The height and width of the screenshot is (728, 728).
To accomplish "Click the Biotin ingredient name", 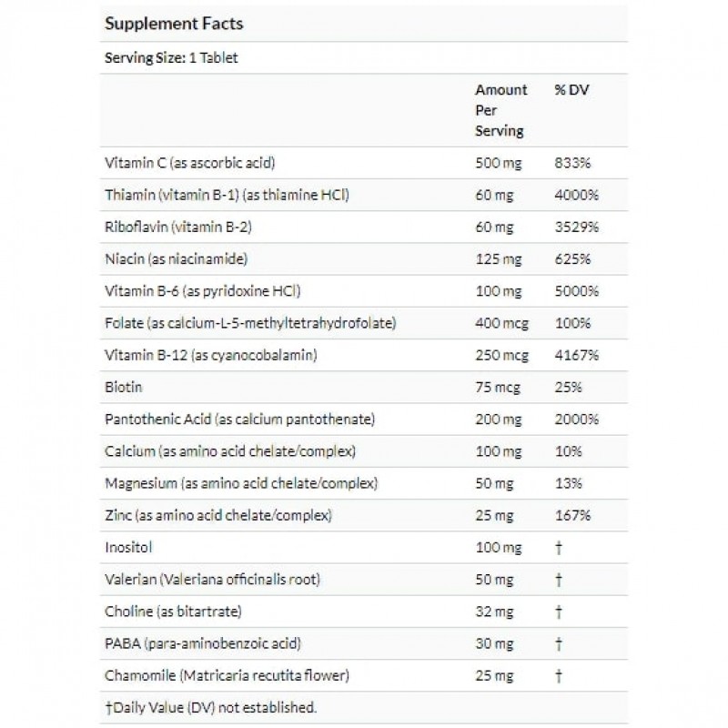I will (125, 387).
